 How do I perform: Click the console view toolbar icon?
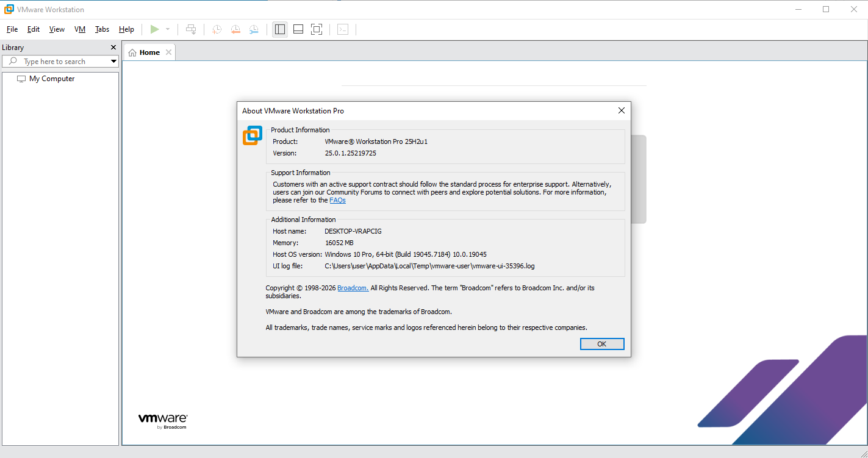click(343, 29)
